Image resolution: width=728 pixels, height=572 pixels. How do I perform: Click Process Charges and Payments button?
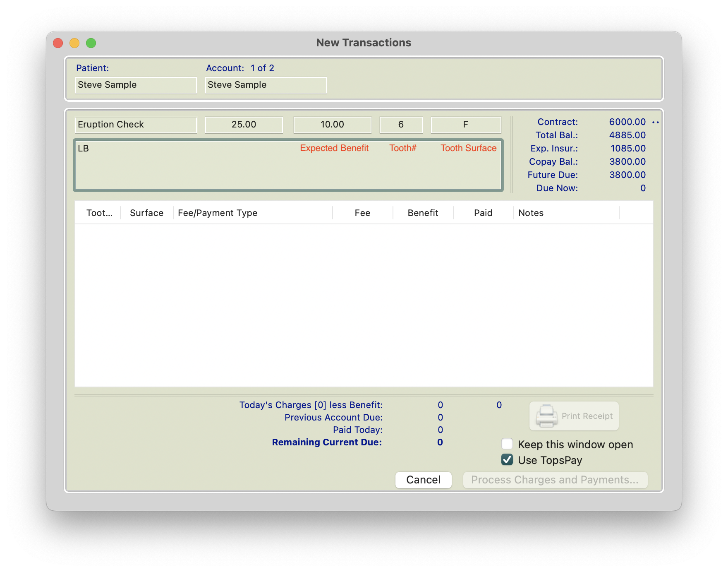555,480
